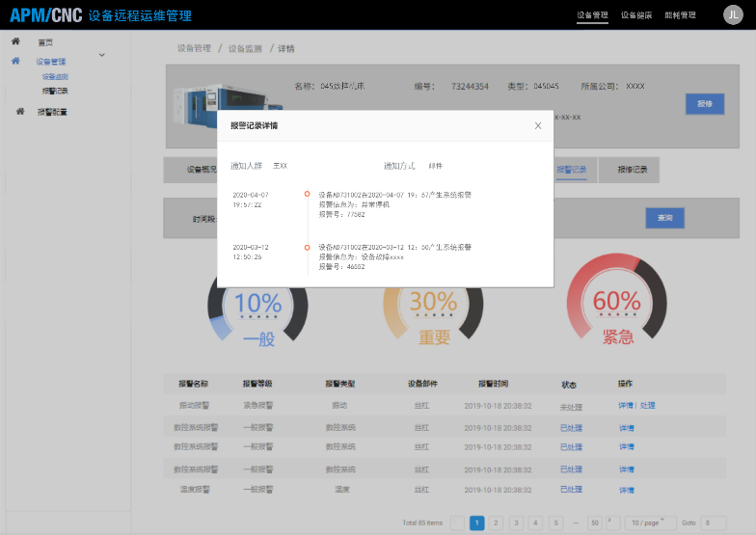Click the second orange timeline marker dot
The height and width of the screenshot is (535, 756).
tap(307, 248)
